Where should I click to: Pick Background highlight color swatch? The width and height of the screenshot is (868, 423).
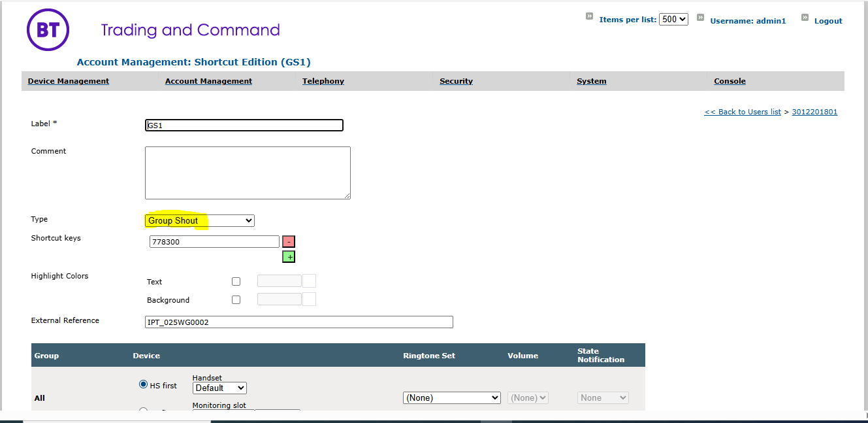pyautogui.click(x=310, y=299)
